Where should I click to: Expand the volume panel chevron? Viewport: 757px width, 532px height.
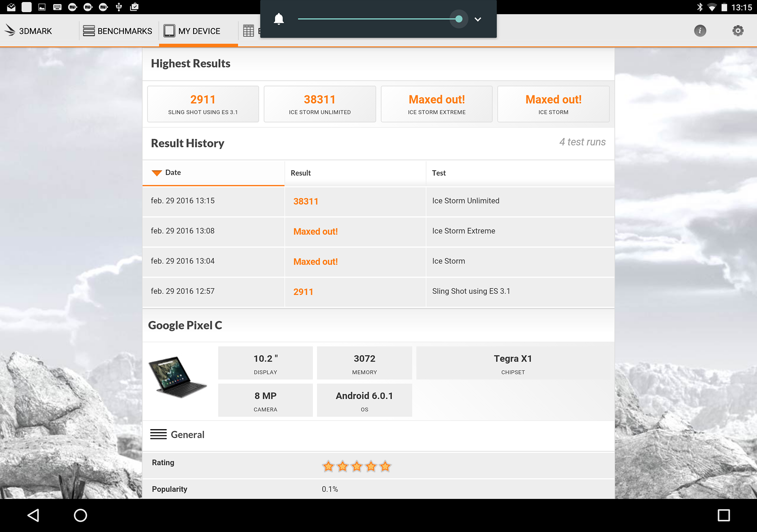coord(477,19)
